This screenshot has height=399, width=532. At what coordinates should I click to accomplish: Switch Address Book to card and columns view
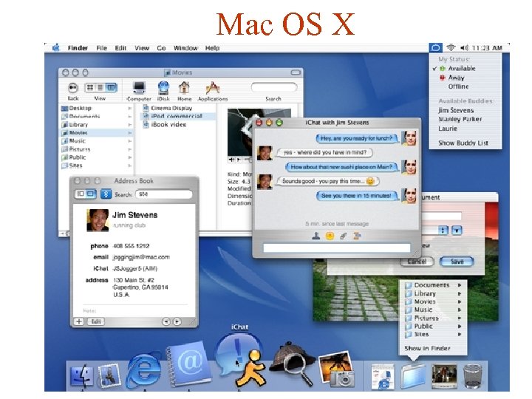[x=81, y=194]
